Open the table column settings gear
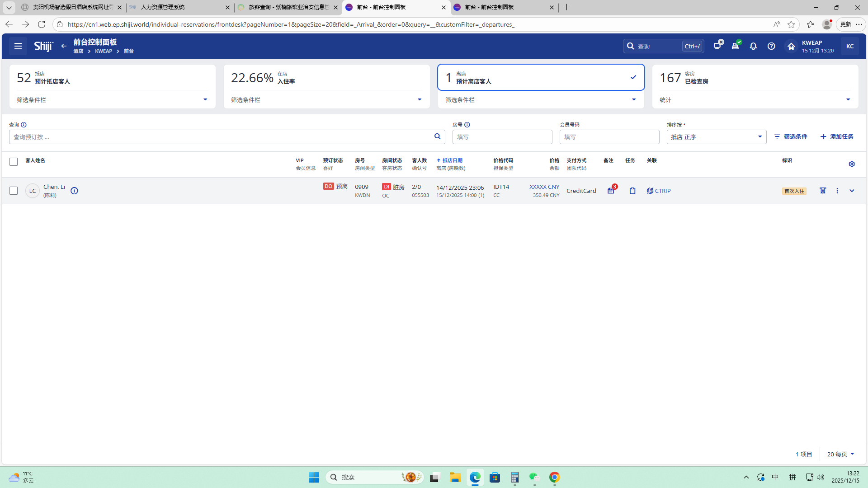The width and height of the screenshot is (868, 488). coord(852,164)
